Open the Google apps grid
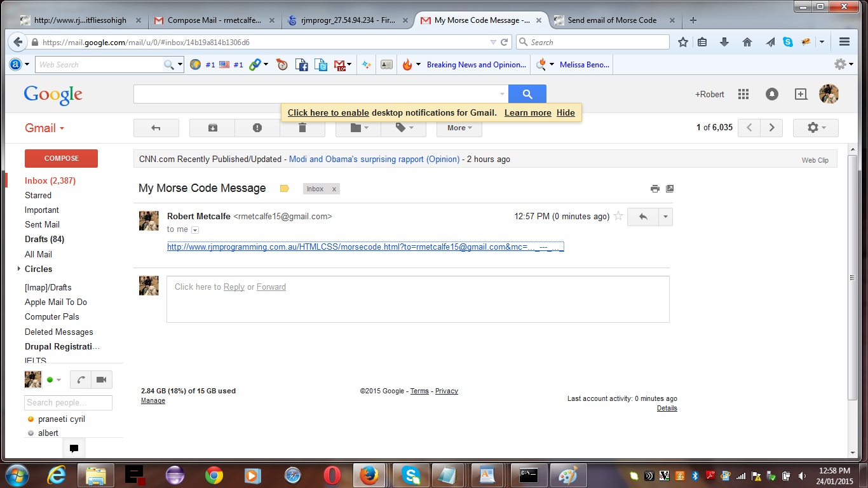This screenshot has width=868, height=488. [x=743, y=94]
